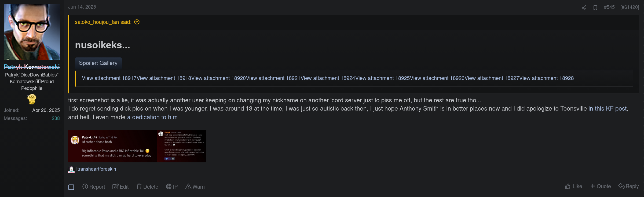
Task: Check the IP globe button
Action: pyautogui.click(x=172, y=187)
